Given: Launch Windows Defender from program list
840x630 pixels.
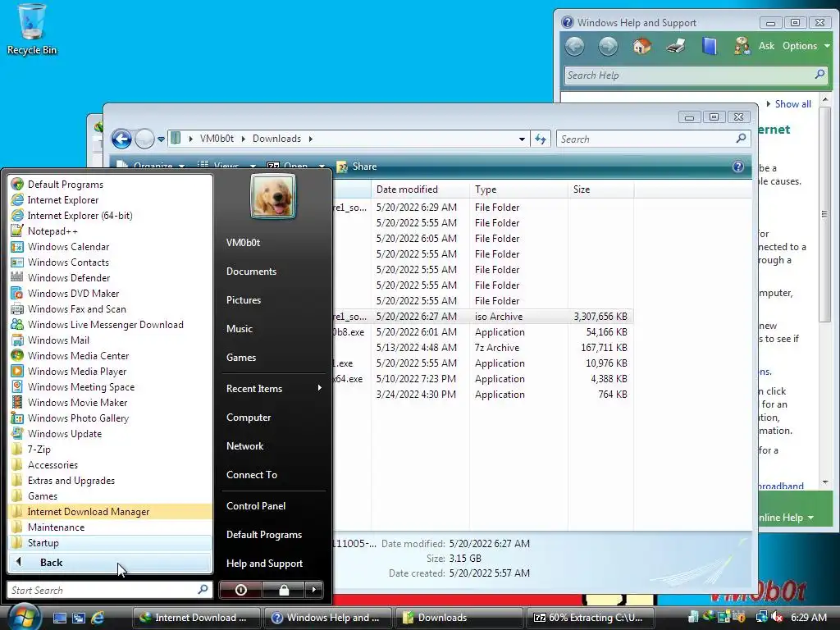Looking at the screenshot, I should 69,277.
